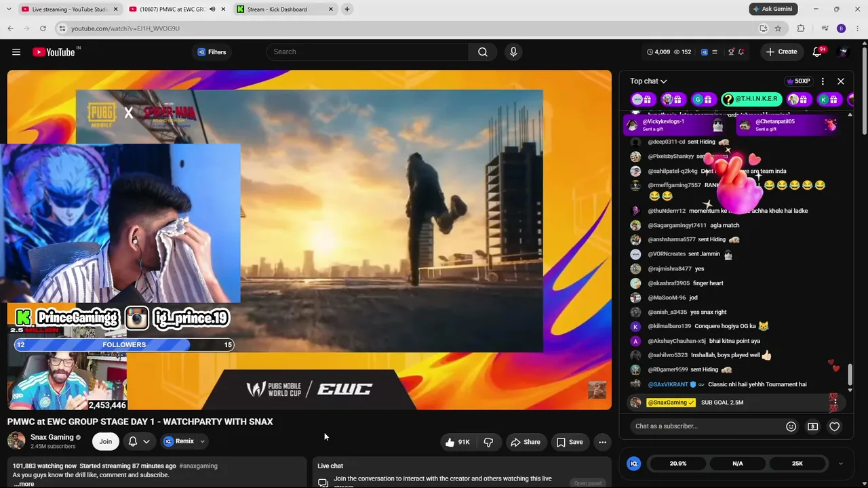This screenshot has width=868, height=488.
Task: Open vidIQ Filters button
Action: pyautogui.click(x=212, y=52)
